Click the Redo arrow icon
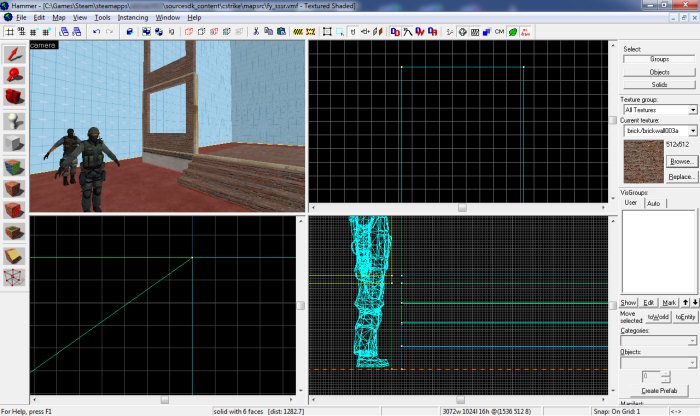This screenshot has width=700, height=416. coord(109,32)
